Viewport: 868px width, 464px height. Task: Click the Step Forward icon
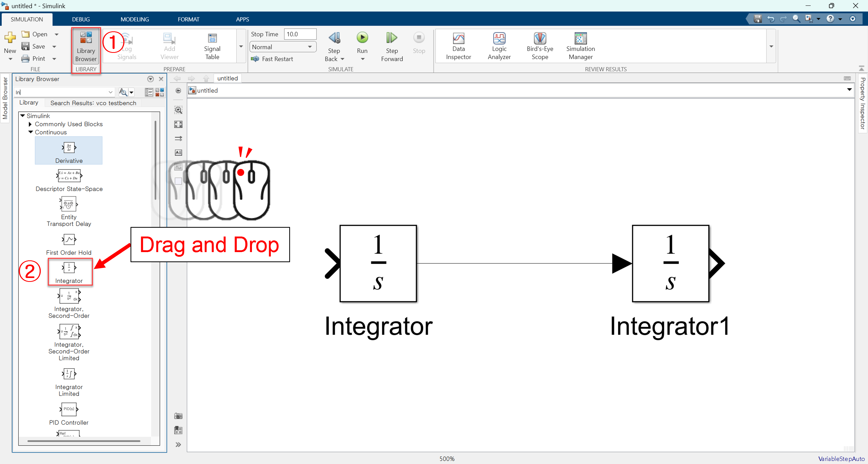click(392, 38)
